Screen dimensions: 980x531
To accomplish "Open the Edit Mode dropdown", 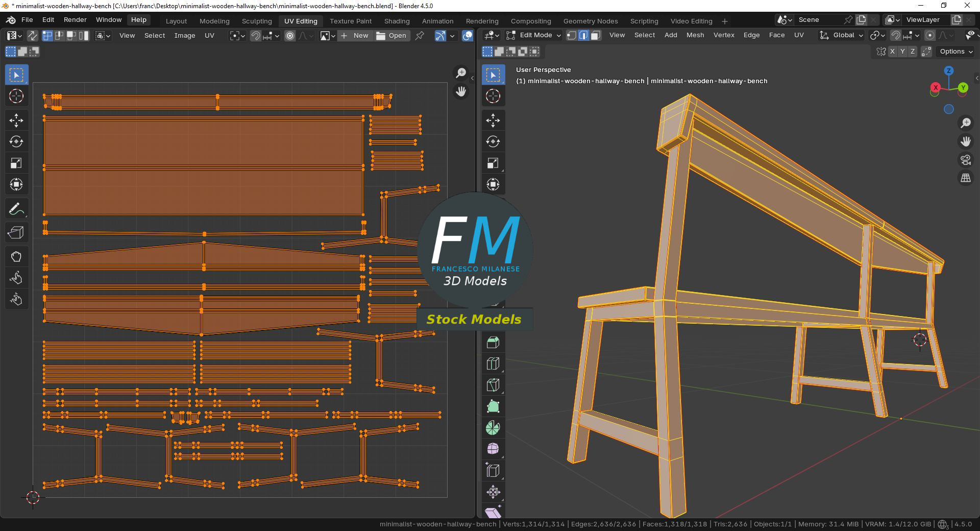I will [x=533, y=35].
